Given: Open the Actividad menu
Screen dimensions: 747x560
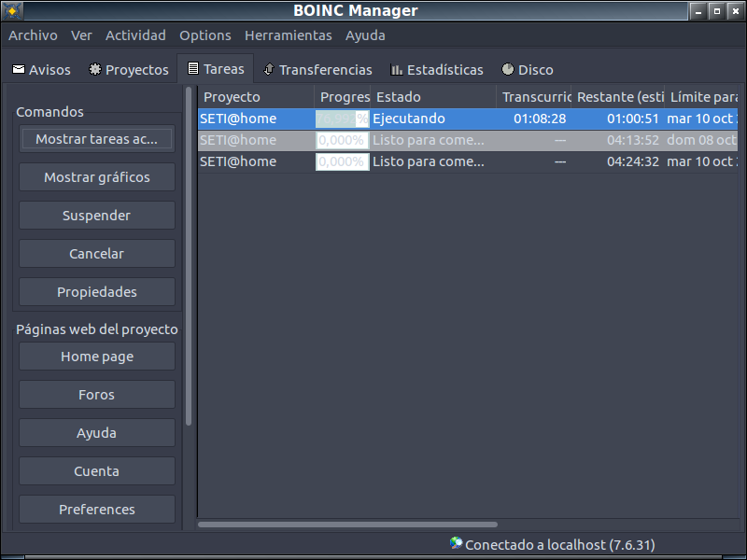Looking at the screenshot, I should tap(135, 35).
